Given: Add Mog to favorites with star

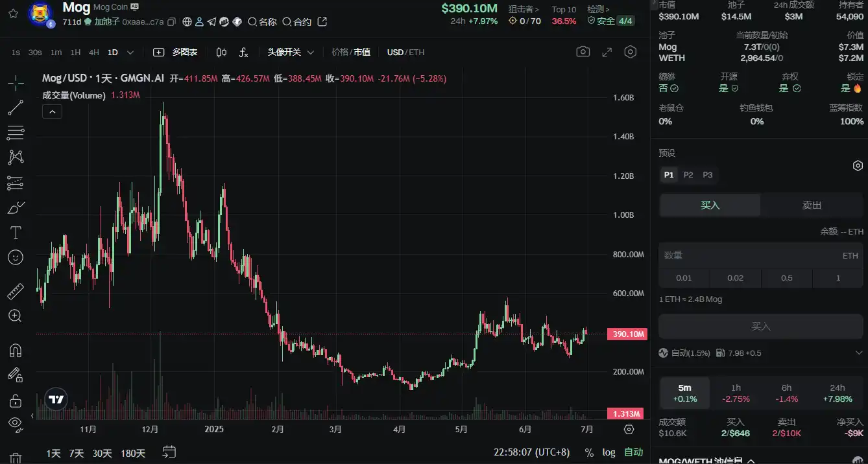Looking at the screenshot, I should point(13,13).
